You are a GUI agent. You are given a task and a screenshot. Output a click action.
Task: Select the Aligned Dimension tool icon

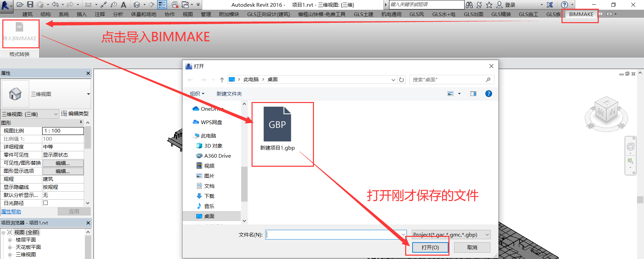click(x=88, y=5)
